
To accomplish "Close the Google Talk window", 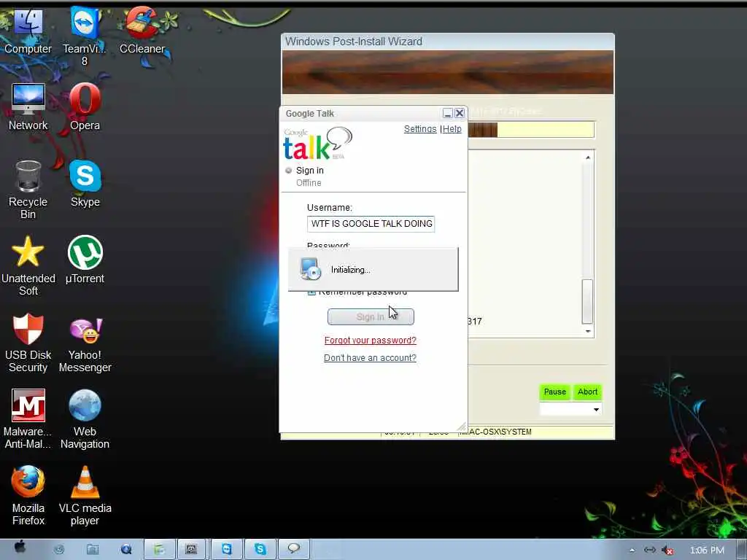I will [460, 113].
